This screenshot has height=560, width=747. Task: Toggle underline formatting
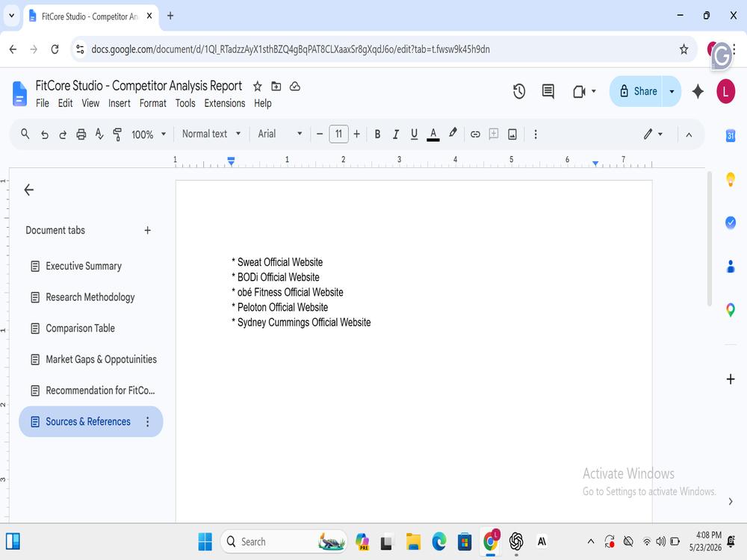[414, 134]
